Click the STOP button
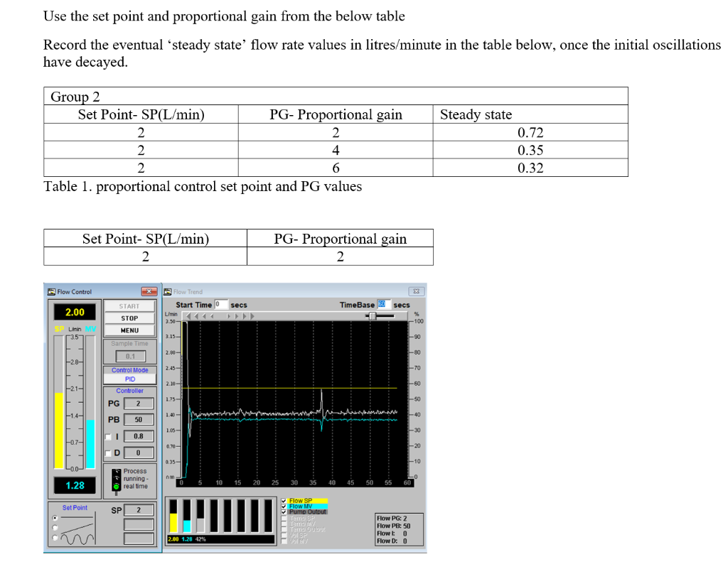728x562 pixels. coord(129,318)
